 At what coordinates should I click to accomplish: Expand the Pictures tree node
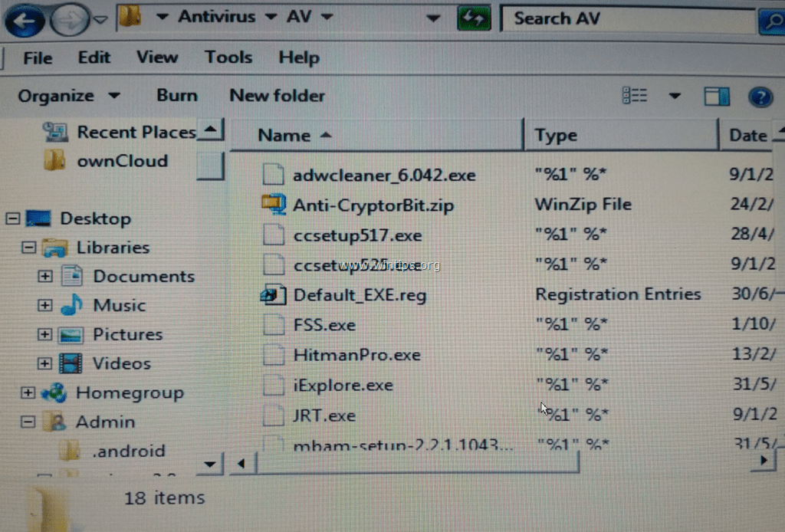(x=44, y=334)
